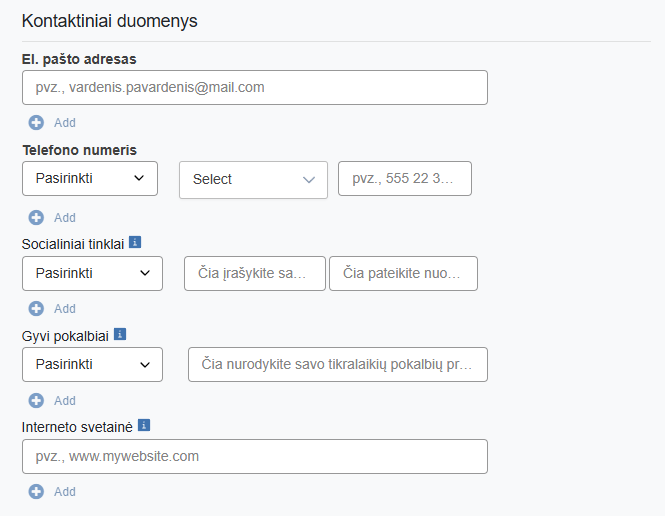Open the Pasirinkti dropdown for phone type

click(x=90, y=179)
